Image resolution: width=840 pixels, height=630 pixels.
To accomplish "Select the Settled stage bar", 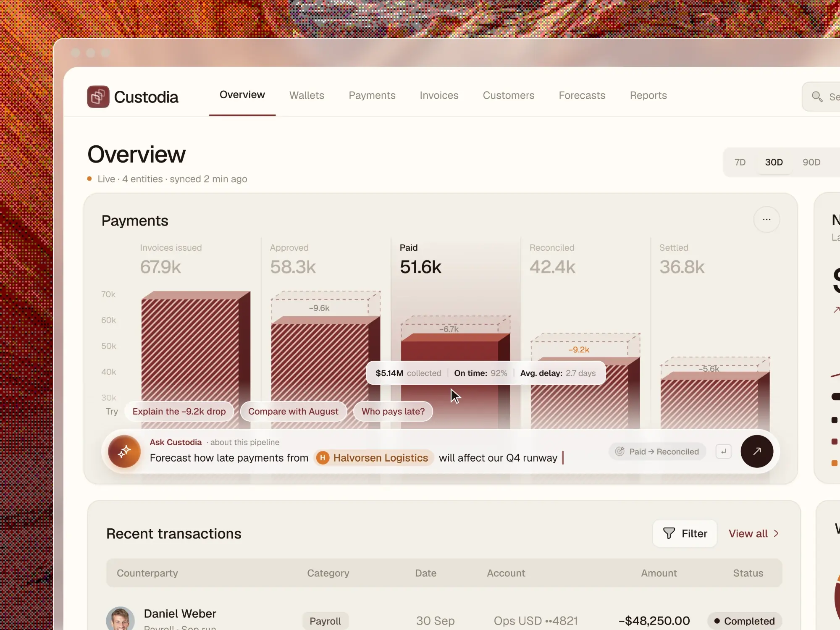I will tap(715, 400).
